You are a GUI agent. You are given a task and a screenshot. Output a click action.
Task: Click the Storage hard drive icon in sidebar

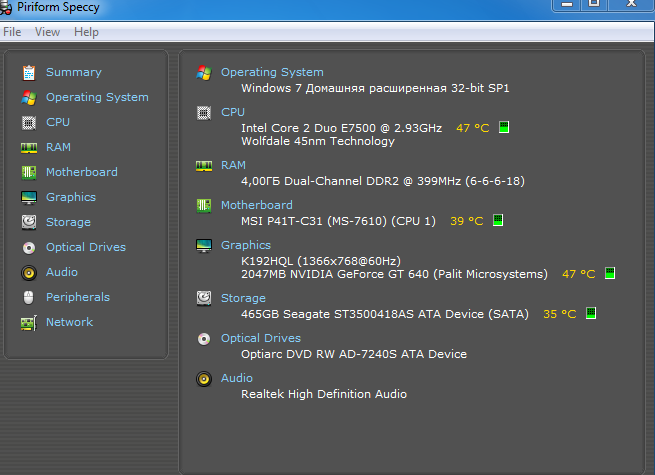coord(29,222)
